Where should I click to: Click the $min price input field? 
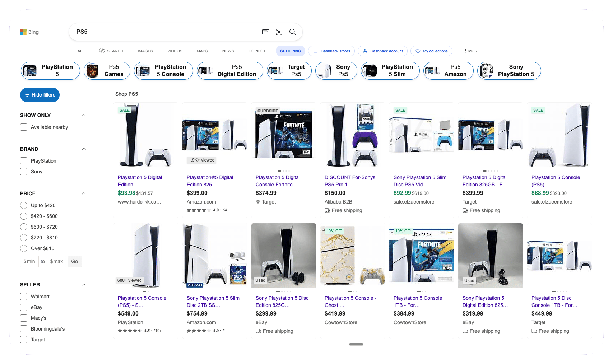(29, 261)
